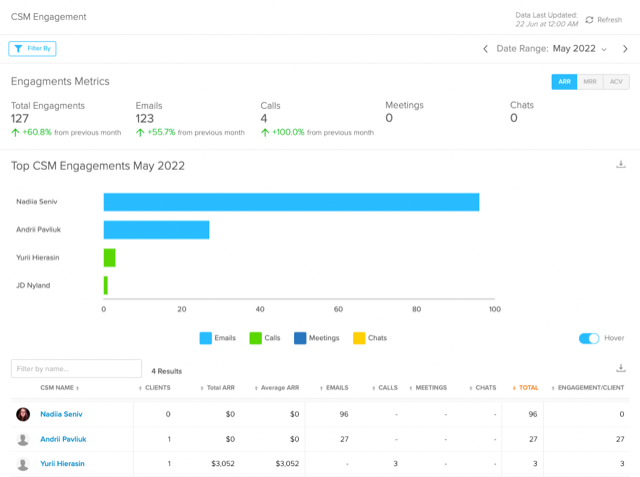Click Yurii Hierasin's avatar icon

point(23,464)
